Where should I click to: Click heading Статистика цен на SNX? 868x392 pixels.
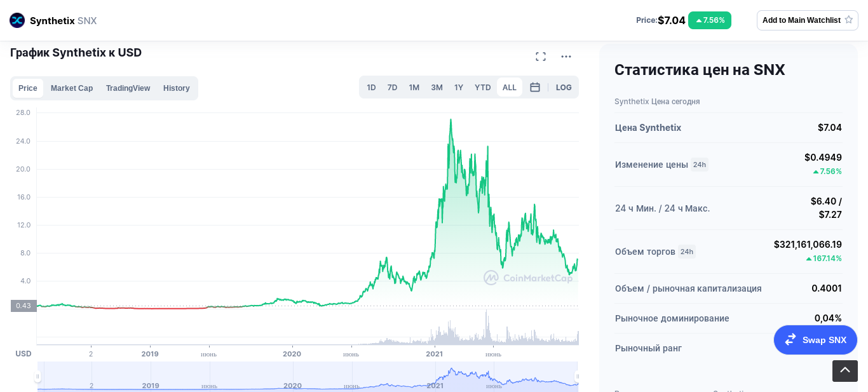[x=700, y=70]
